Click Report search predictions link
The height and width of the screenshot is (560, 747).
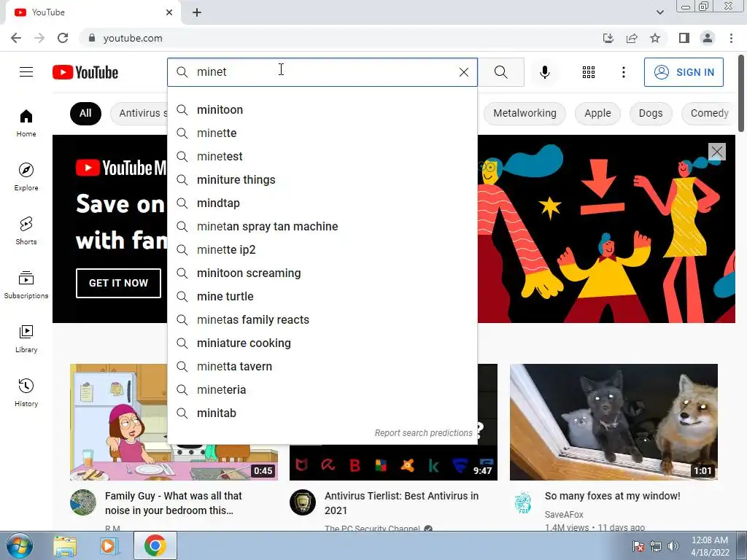pos(423,433)
